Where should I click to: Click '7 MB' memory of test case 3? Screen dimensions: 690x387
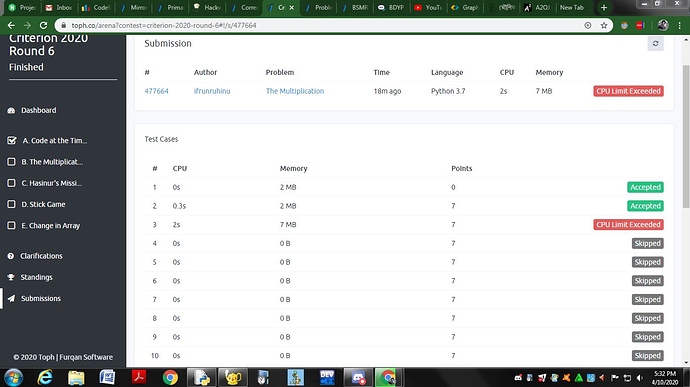288,225
